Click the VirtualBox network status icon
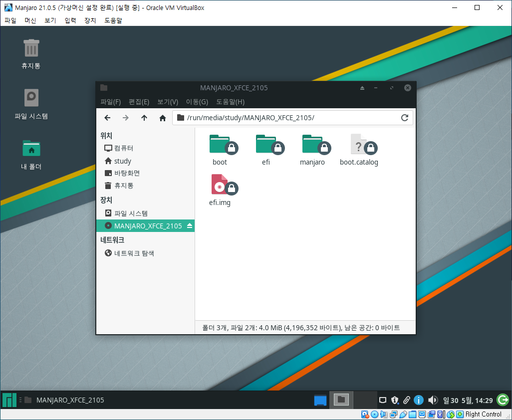 click(393, 415)
